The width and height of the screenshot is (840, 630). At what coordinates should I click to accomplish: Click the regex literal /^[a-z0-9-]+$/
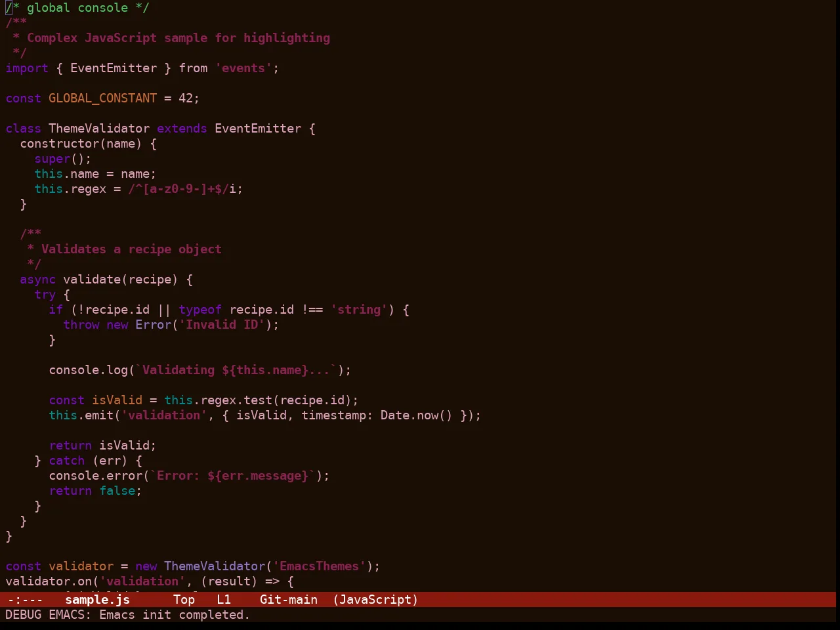click(178, 189)
